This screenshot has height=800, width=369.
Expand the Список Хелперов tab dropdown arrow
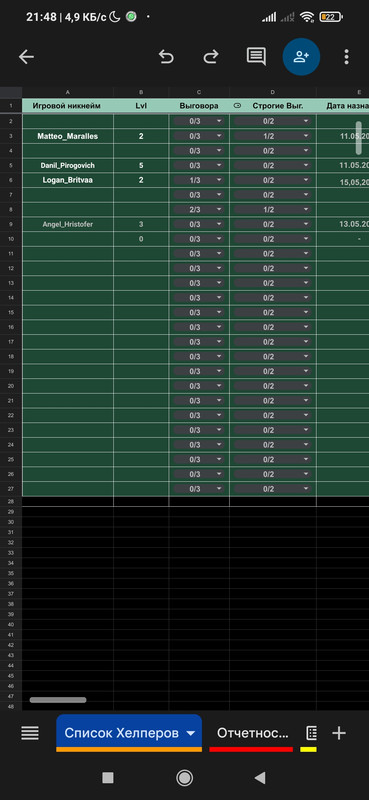coord(191,734)
